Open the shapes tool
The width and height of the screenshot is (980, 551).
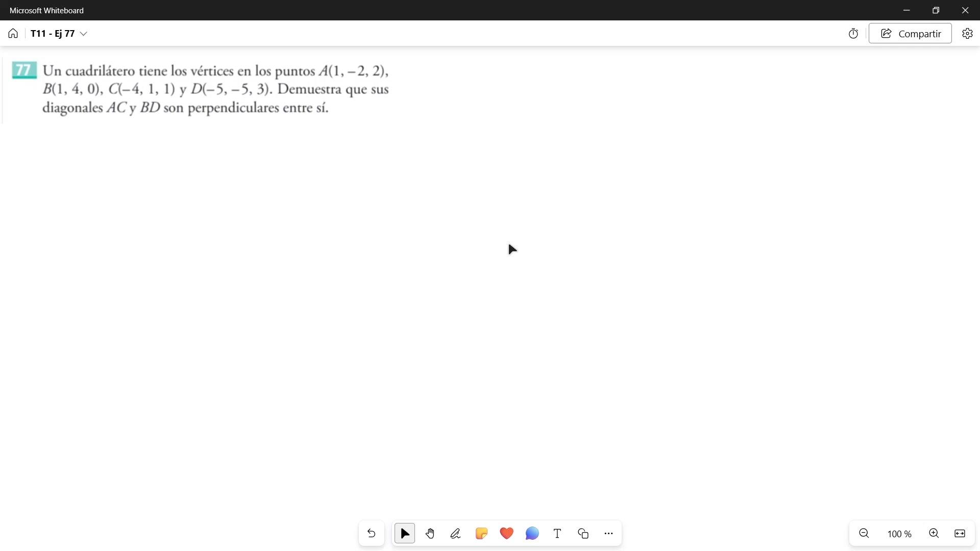(583, 534)
